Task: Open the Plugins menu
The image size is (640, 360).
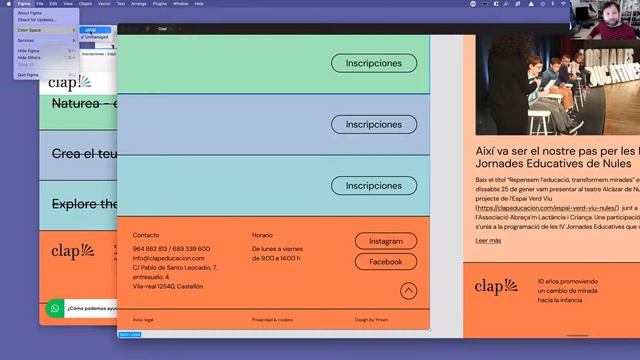Action: (x=160, y=4)
